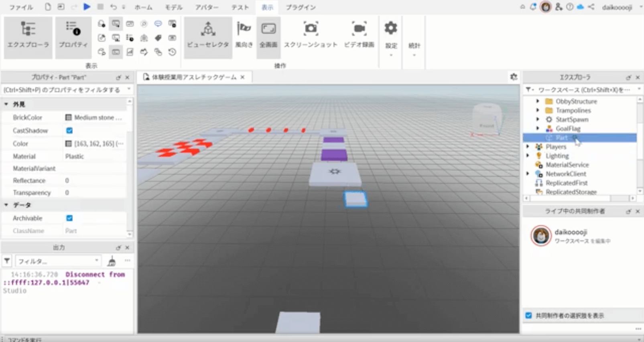Select MaterialService in Explorer
This screenshot has height=342, width=644.
click(567, 165)
